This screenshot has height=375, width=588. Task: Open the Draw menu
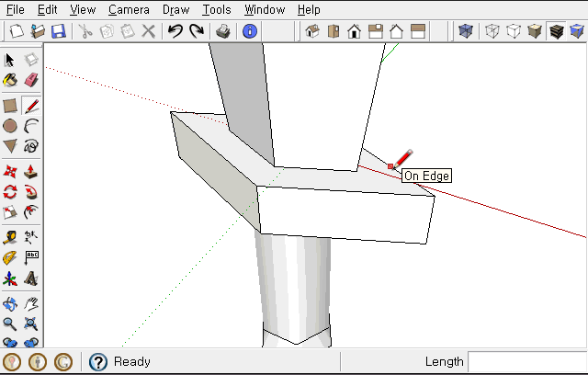click(x=175, y=9)
